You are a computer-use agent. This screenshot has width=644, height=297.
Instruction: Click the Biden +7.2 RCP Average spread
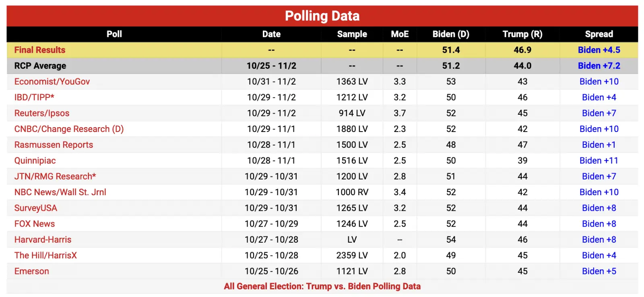click(x=599, y=66)
